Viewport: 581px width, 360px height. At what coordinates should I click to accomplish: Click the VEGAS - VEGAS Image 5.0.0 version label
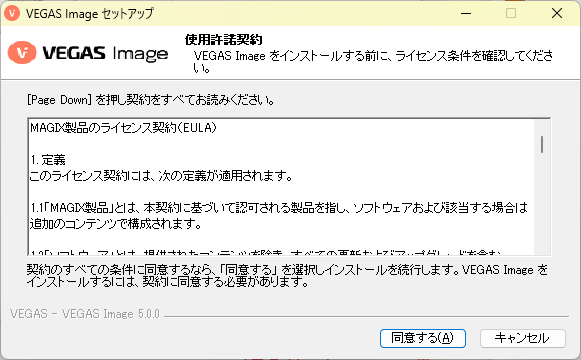pyautogui.click(x=85, y=314)
